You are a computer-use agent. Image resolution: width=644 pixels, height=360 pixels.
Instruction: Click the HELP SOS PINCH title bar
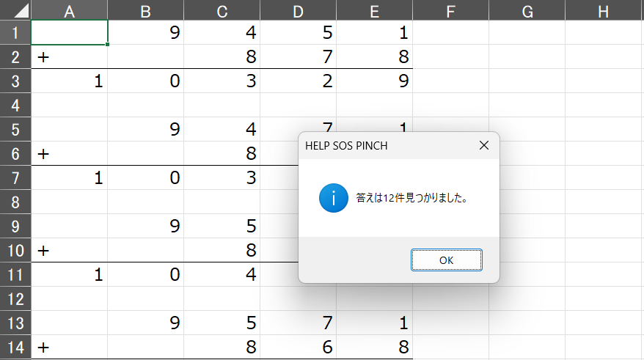[x=386, y=145]
